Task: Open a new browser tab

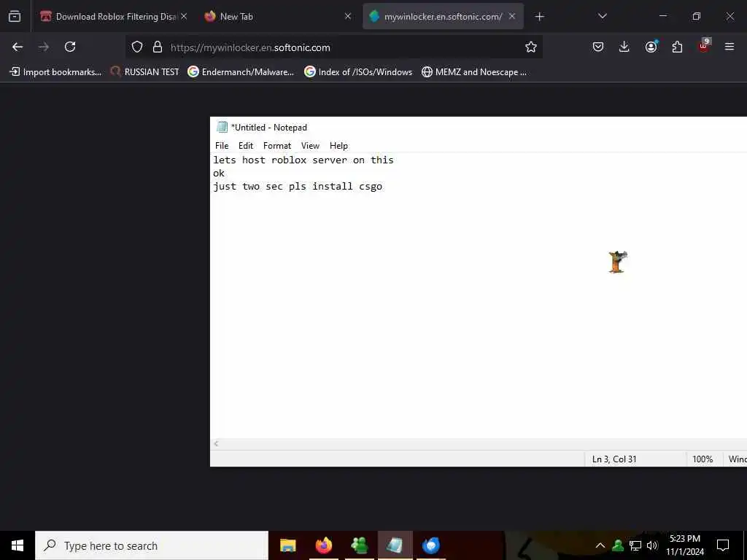Action: [539, 17]
